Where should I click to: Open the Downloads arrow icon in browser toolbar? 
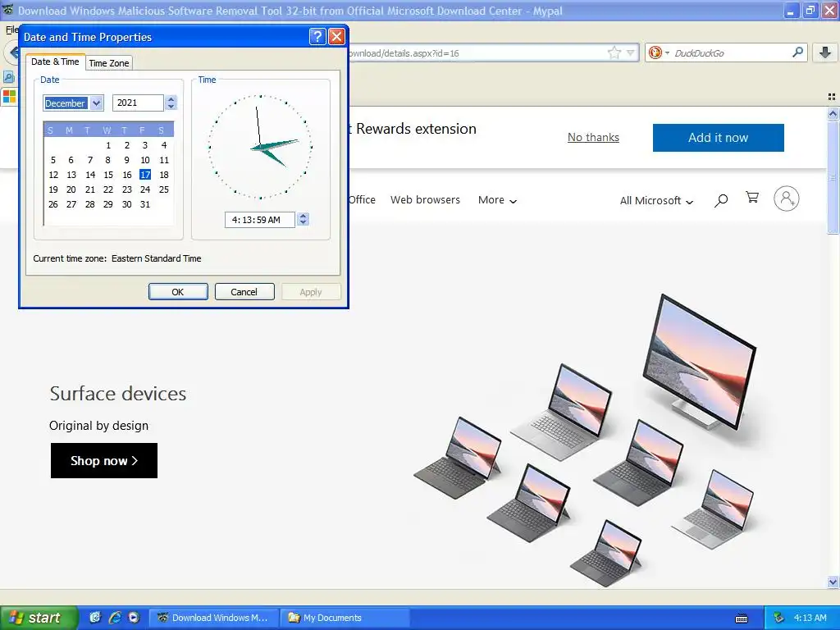click(825, 52)
